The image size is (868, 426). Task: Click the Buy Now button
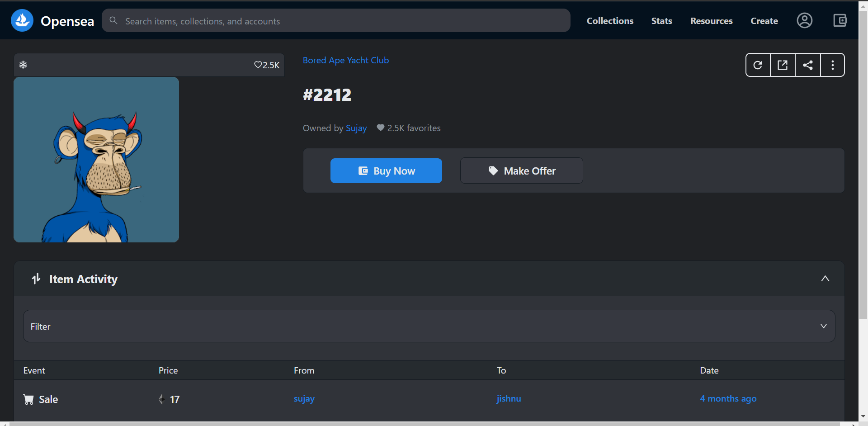(386, 170)
